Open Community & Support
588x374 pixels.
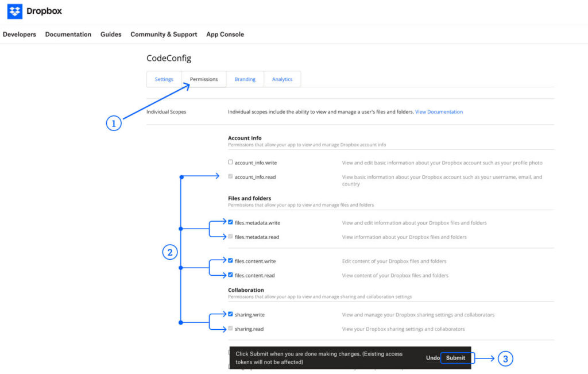(163, 34)
